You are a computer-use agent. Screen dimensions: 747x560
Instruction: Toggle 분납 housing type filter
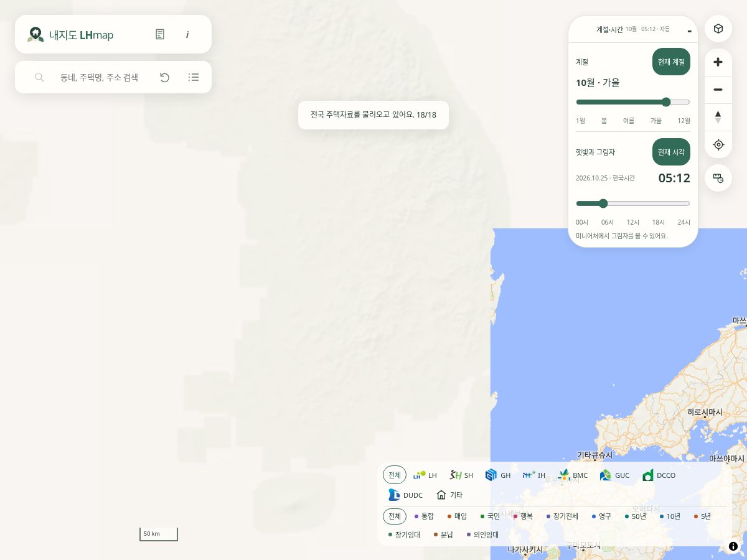(x=444, y=534)
